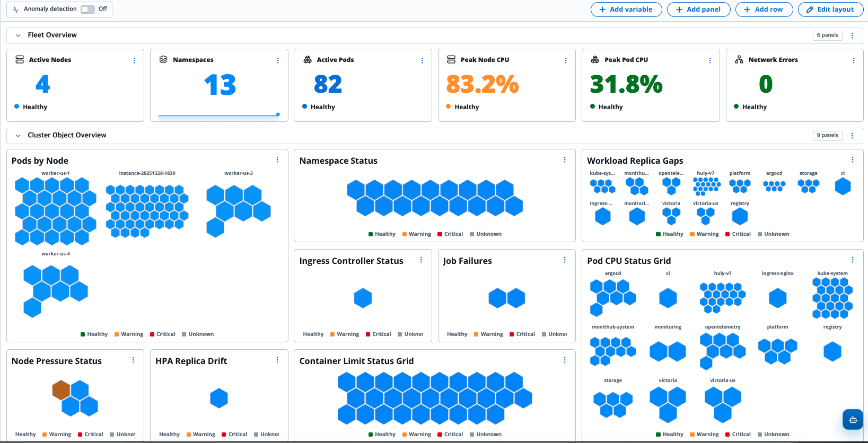Screen dimensions: 868x443
Task: Click the 6 panels badge
Action: point(827,36)
